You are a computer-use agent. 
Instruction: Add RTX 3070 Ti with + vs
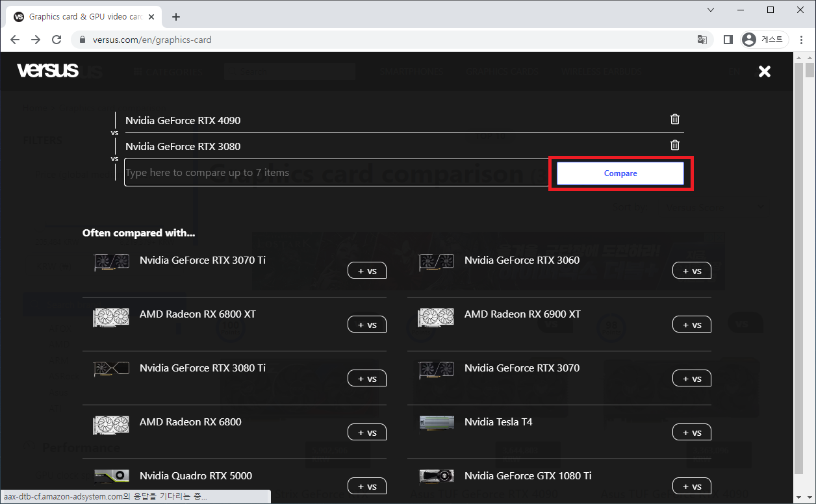pyautogui.click(x=367, y=271)
